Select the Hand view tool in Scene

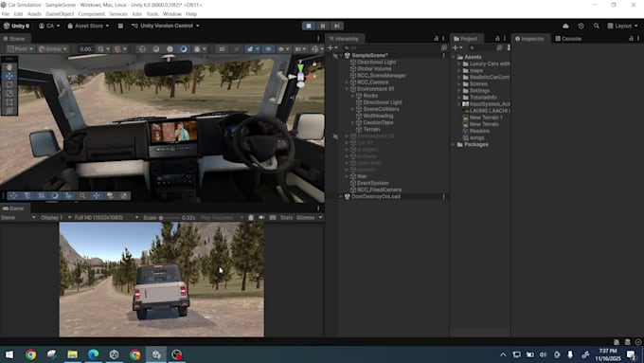[9, 67]
